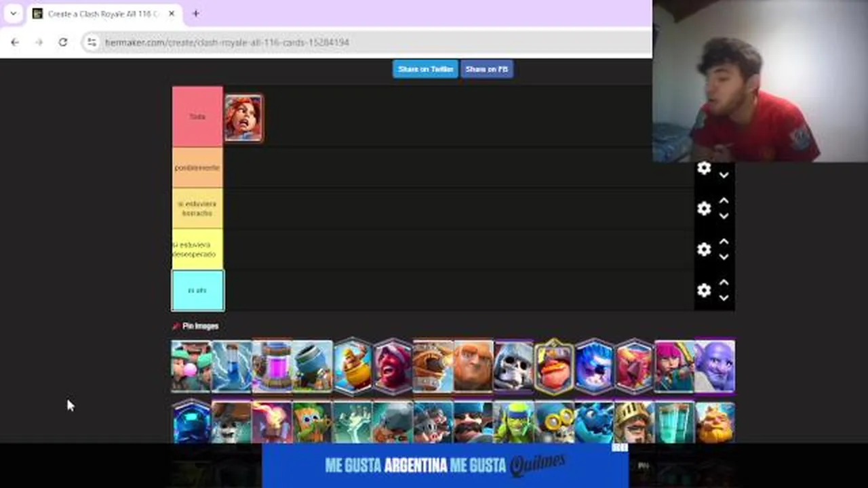Close the Clash Royale tiermaker tab
The width and height of the screenshot is (868, 488).
172,14
